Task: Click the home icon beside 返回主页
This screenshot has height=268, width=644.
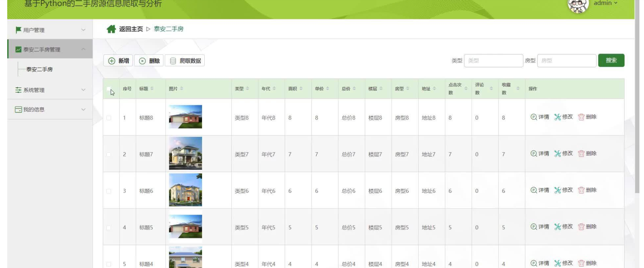Action: tap(111, 29)
